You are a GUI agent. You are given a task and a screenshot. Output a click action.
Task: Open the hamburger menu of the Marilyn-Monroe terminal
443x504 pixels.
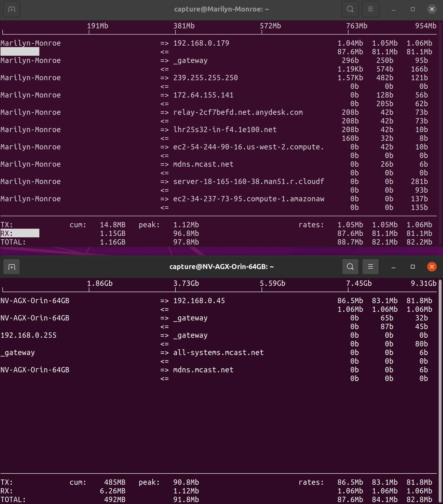click(x=370, y=9)
